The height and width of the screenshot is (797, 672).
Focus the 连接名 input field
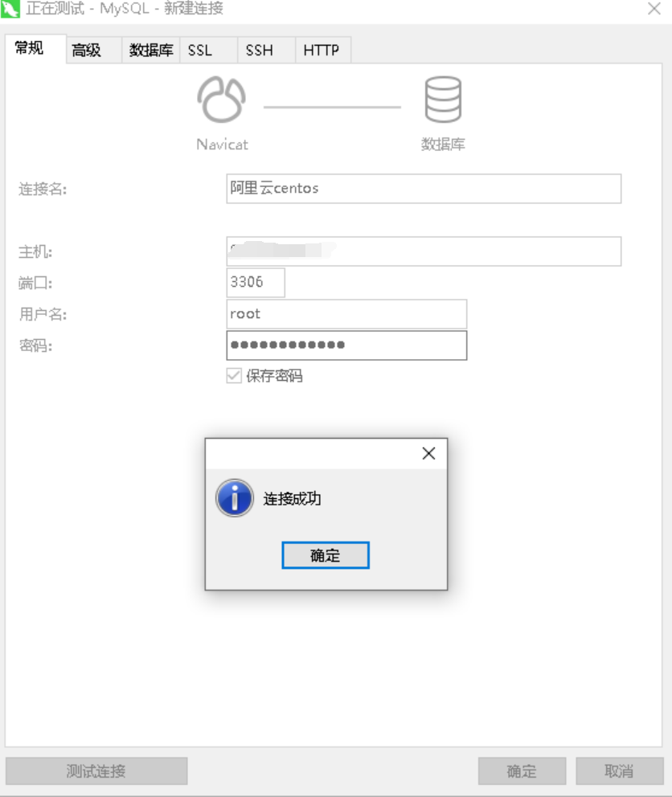tap(424, 189)
